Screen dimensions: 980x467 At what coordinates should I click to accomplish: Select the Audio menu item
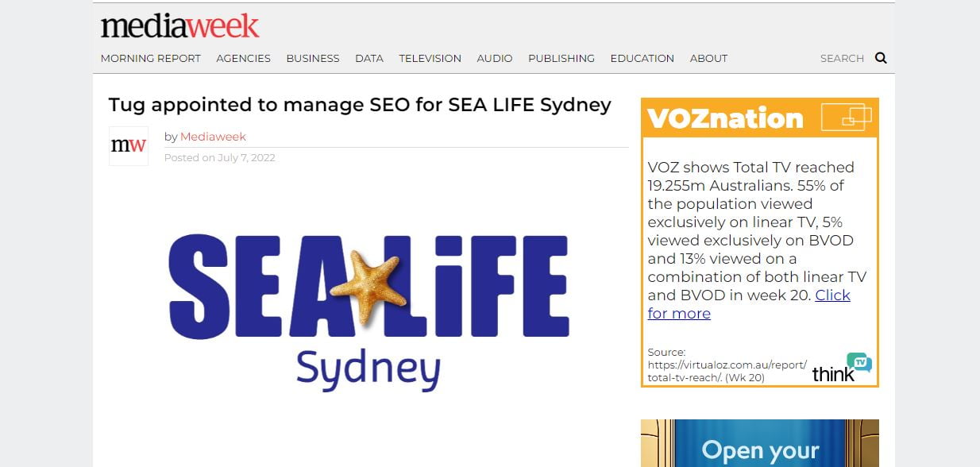(495, 58)
